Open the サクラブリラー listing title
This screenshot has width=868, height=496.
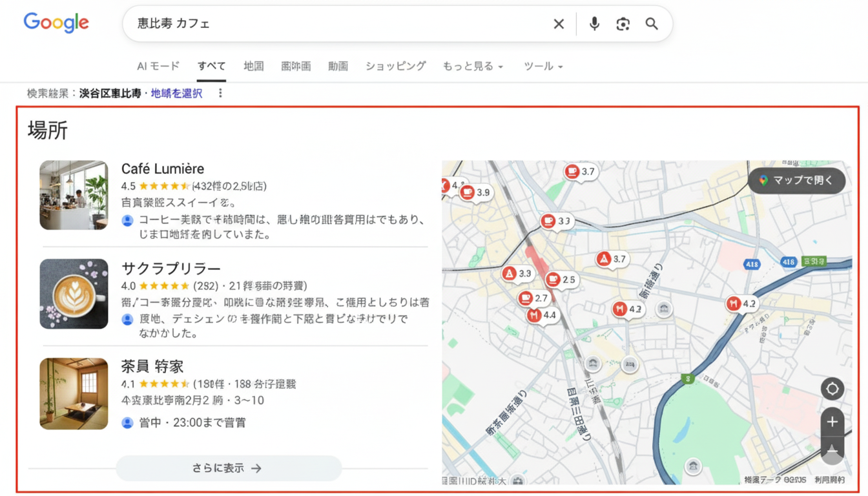171,269
